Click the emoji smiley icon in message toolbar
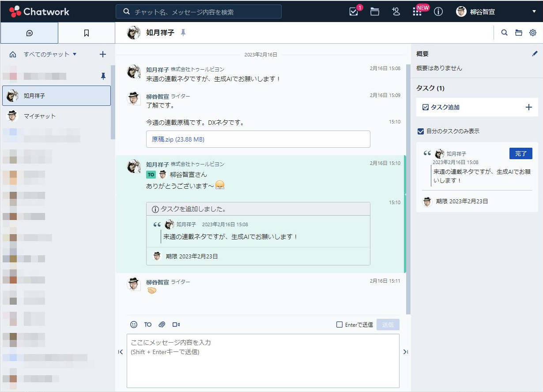 [x=134, y=325]
